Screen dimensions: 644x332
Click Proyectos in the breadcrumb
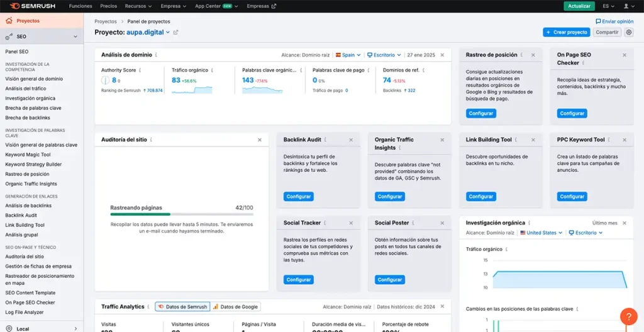point(106,21)
